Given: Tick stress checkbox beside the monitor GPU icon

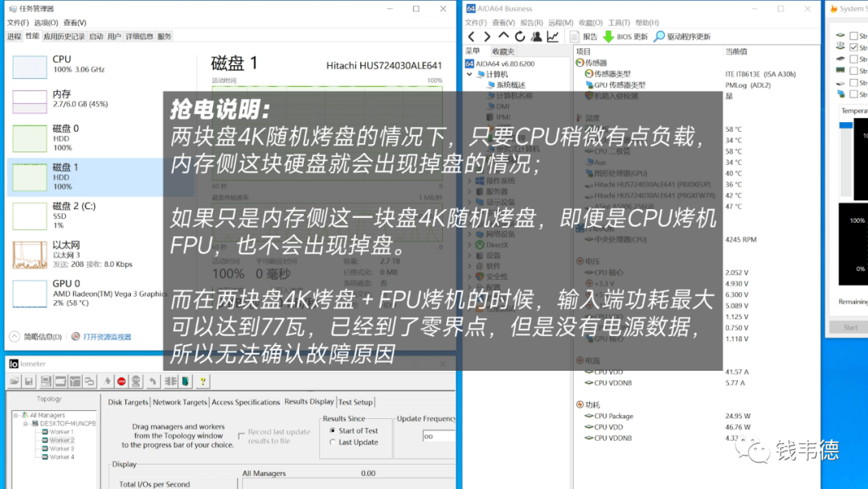Looking at the screenshot, I should [x=854, y=94].
